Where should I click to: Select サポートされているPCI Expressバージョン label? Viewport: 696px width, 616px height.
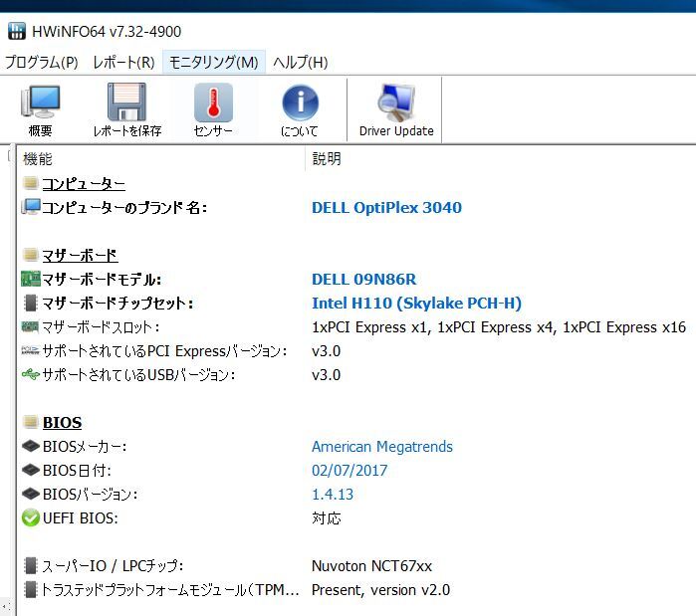164,351
